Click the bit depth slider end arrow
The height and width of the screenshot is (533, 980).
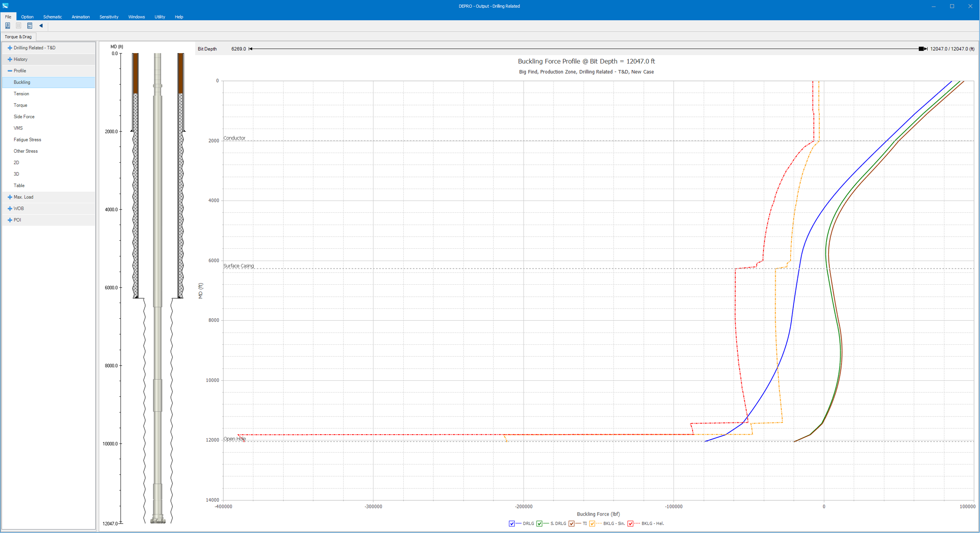(926, 49)
